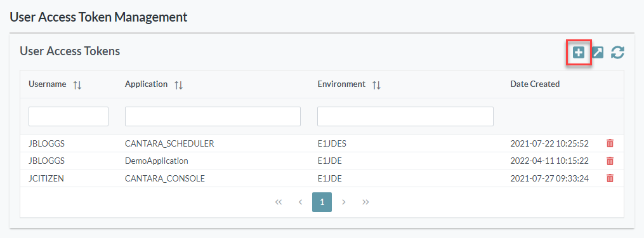Sort by Username column arrows

click(x=77, y=85)
